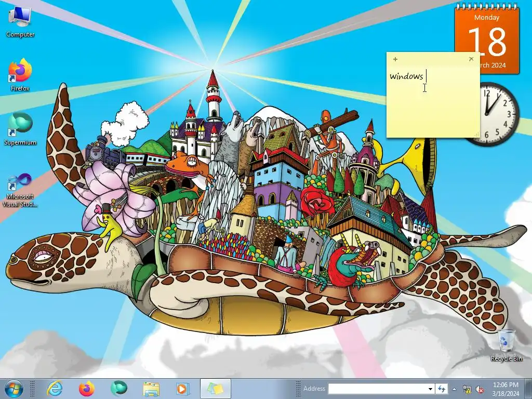Open the network status tray icon

coord(467,389)
